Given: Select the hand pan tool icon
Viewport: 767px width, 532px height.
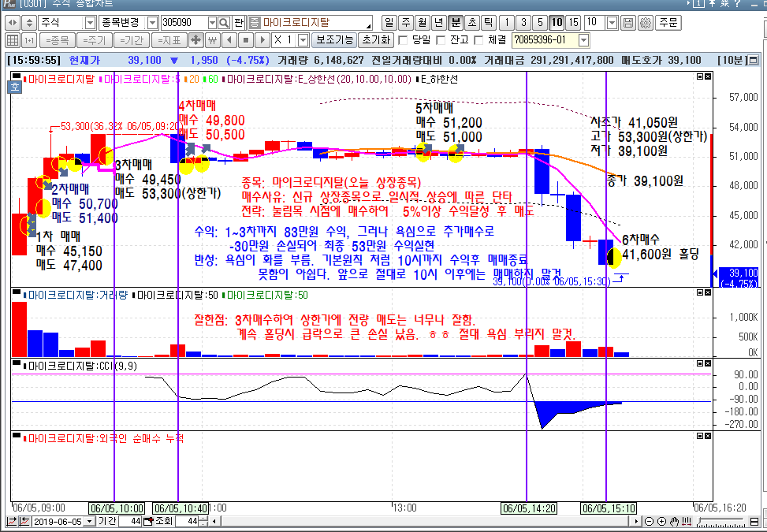Looking at the screenshot, I should 674,521.
